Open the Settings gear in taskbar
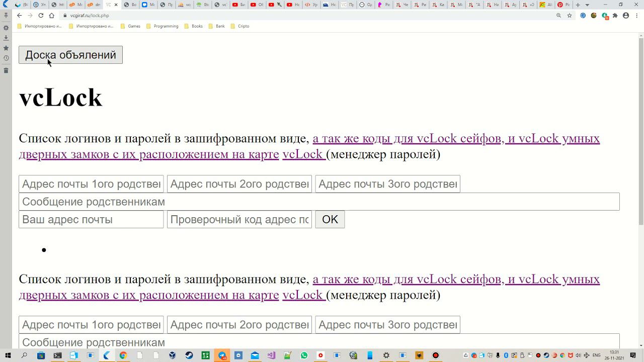This screenshot has width=644, height=362. pyautogui.click(x=386, y=355)
